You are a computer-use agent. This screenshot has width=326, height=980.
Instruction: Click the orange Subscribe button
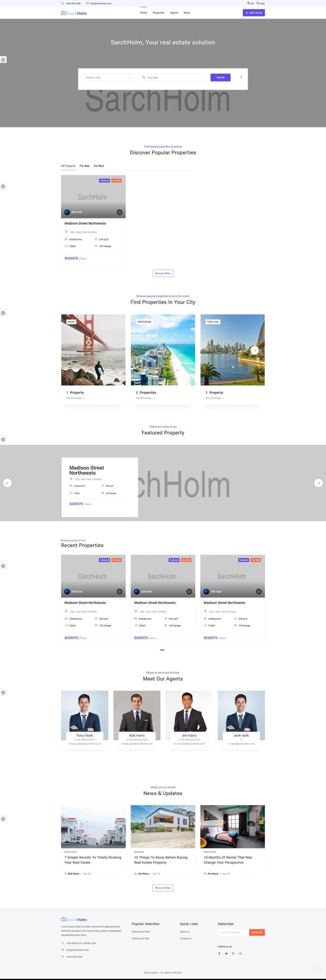coord(257,932)
